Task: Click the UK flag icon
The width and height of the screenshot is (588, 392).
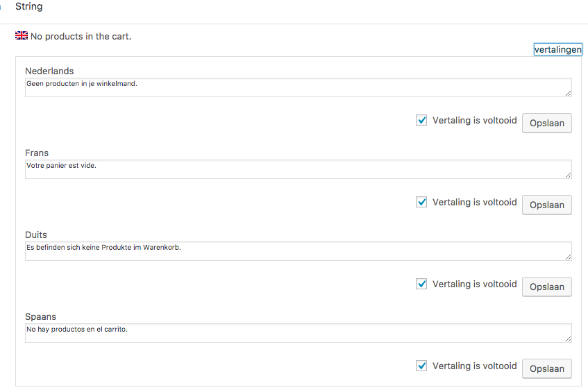Action: [x=22, y=35]
